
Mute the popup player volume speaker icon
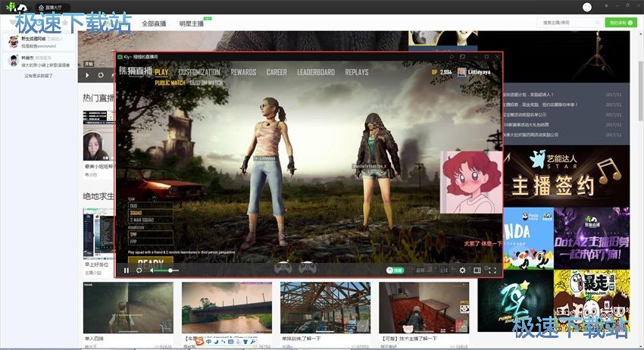pos(152,270)
